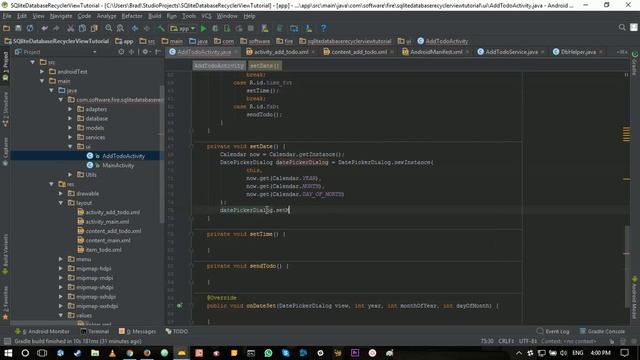Click the Debug app icon
The height and width of the screenshot is (360, 640).
pos(215,28)
